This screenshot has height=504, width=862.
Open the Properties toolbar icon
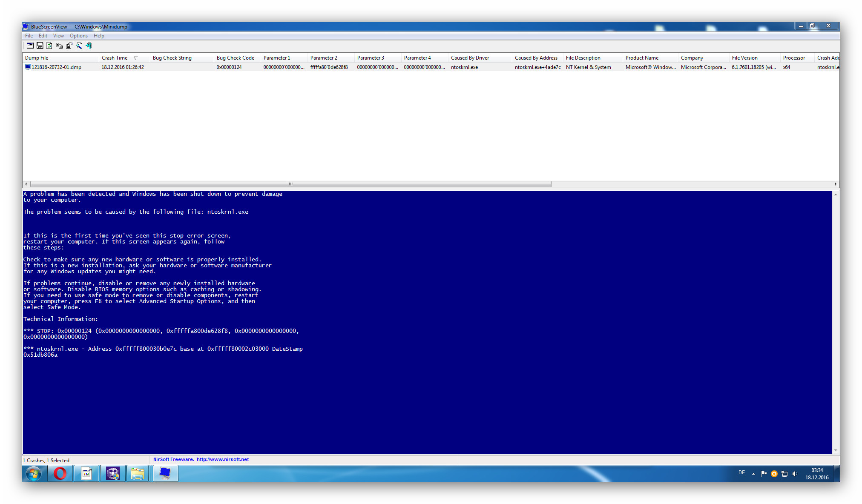[69, 46]
